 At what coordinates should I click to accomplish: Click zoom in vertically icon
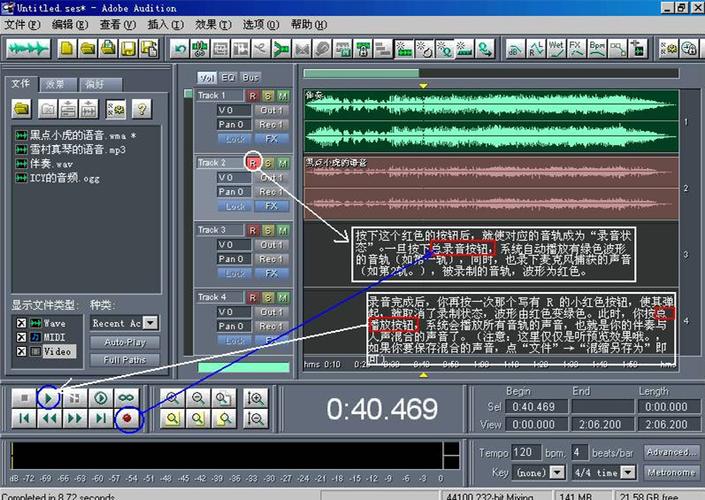tap(255, 397)
